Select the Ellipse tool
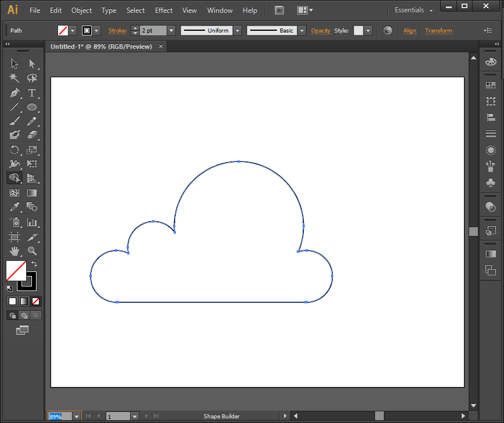504x423 pixels. point(32,107)
